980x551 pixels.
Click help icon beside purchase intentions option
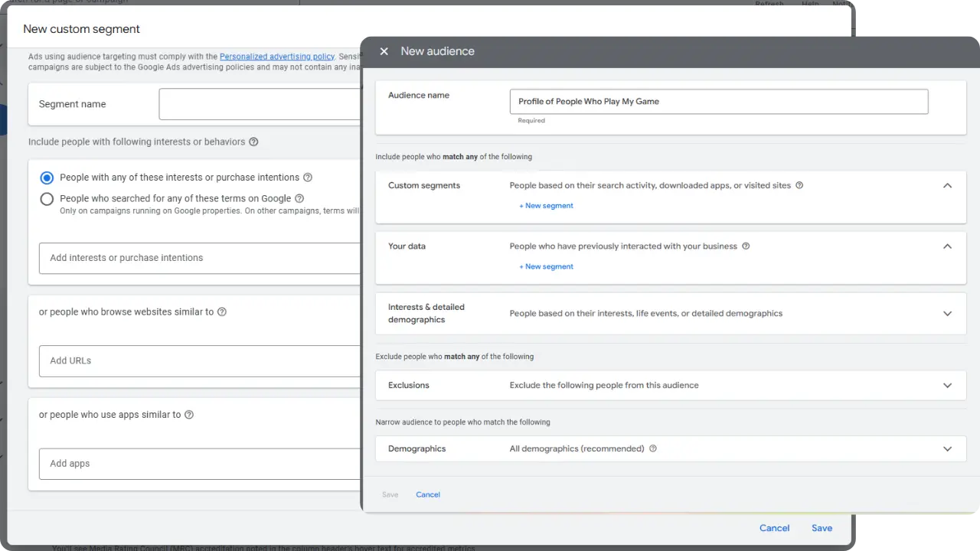coord(308,178)
